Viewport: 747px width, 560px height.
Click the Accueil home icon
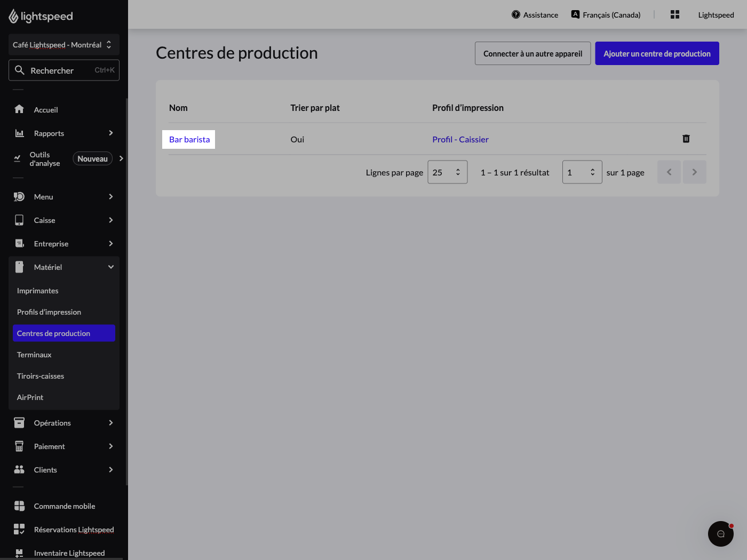point(19,109)
